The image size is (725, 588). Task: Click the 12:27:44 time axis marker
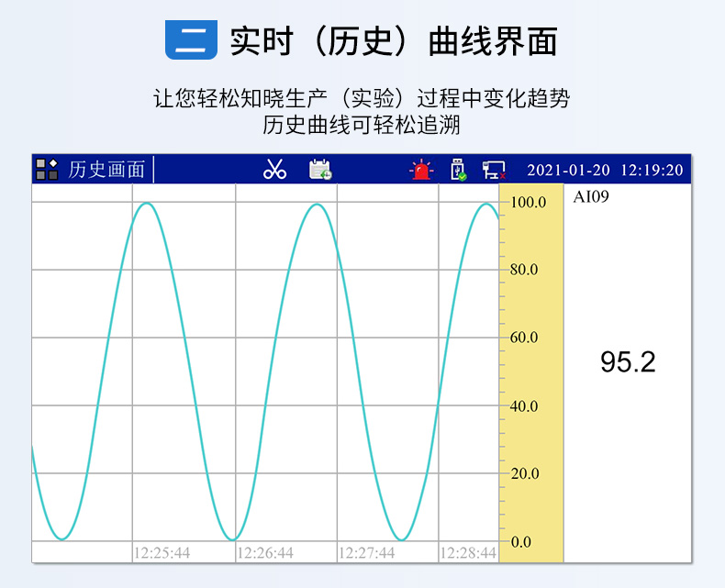tap(367, 552)
